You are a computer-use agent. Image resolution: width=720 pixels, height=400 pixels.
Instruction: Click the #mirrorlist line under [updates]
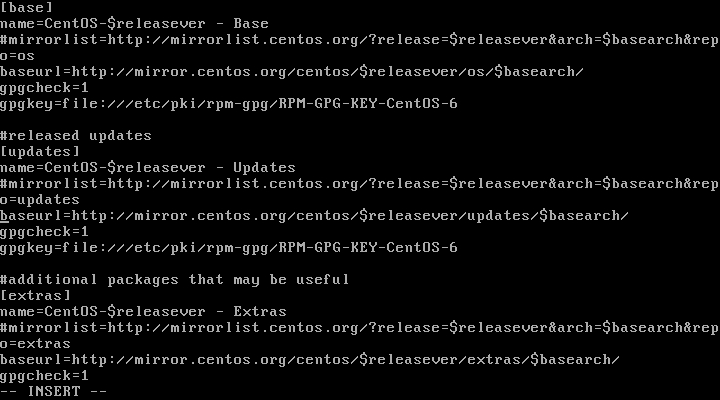pos(360,183)
